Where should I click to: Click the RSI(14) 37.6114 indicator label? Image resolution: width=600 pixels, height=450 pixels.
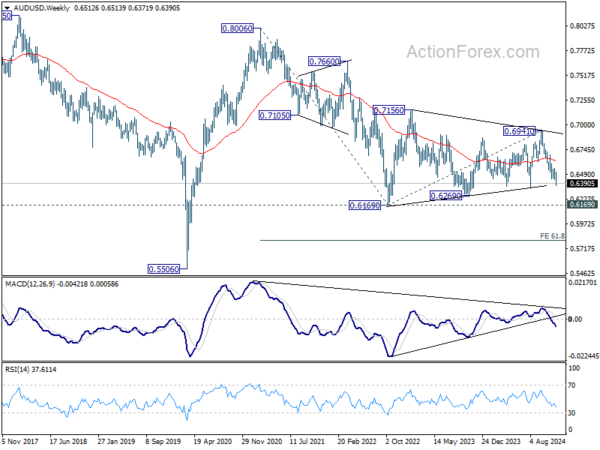tap(31, 369)
